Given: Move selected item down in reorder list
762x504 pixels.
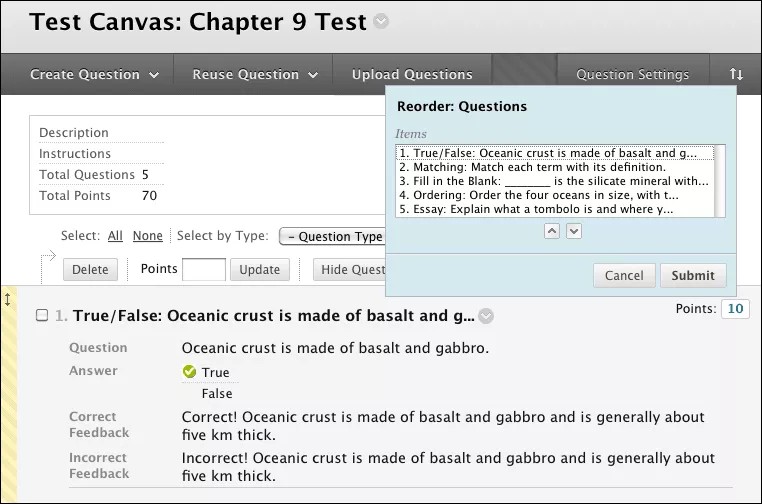Looking at the screenshot, I should [574, 231].
